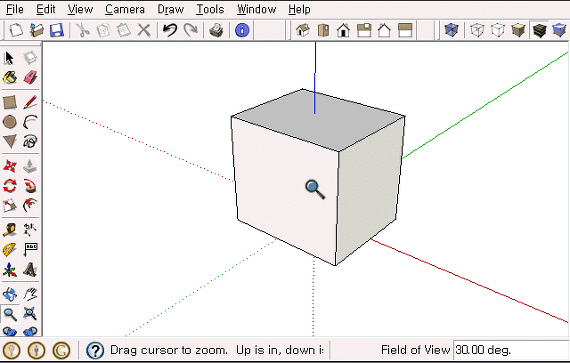Select the Scale tool
The height and width of the screenshot is (363, 570).
tap(9, 206)
